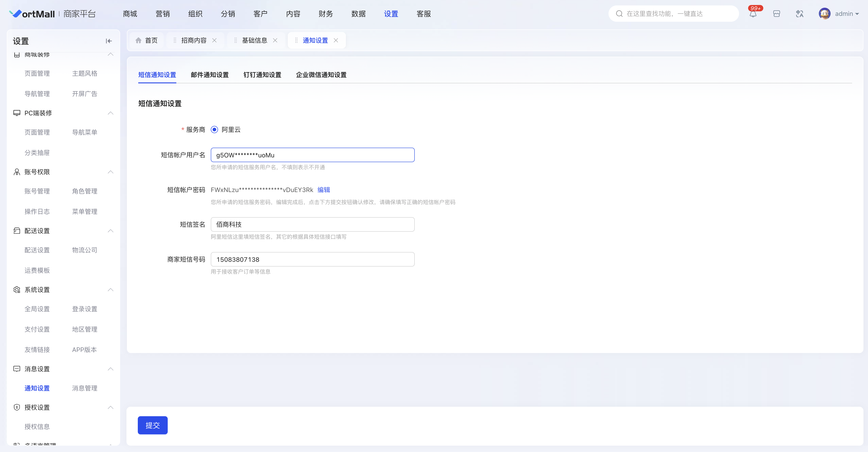The height and width of the screenshot is (452, 868).
Task: Click the 短信签名 input field
Action: point(312,224)
